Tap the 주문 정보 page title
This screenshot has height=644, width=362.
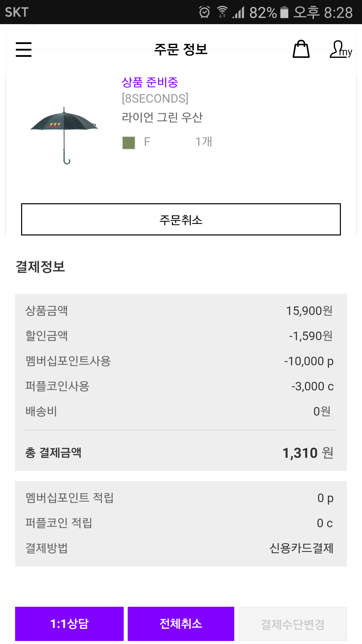pos(181,49)
